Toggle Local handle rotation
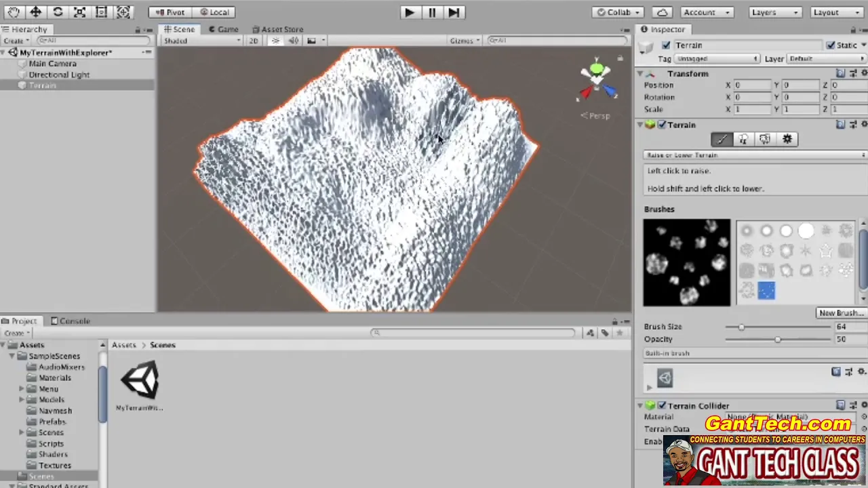 212,12
